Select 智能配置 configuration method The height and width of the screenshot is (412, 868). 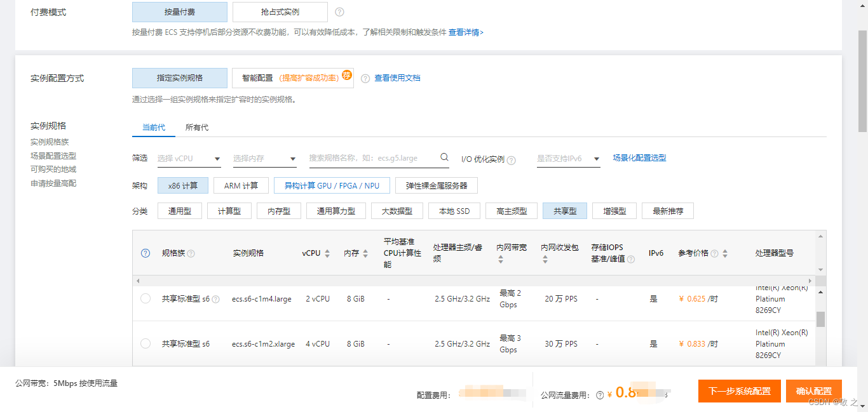click(x=293, y=78)
